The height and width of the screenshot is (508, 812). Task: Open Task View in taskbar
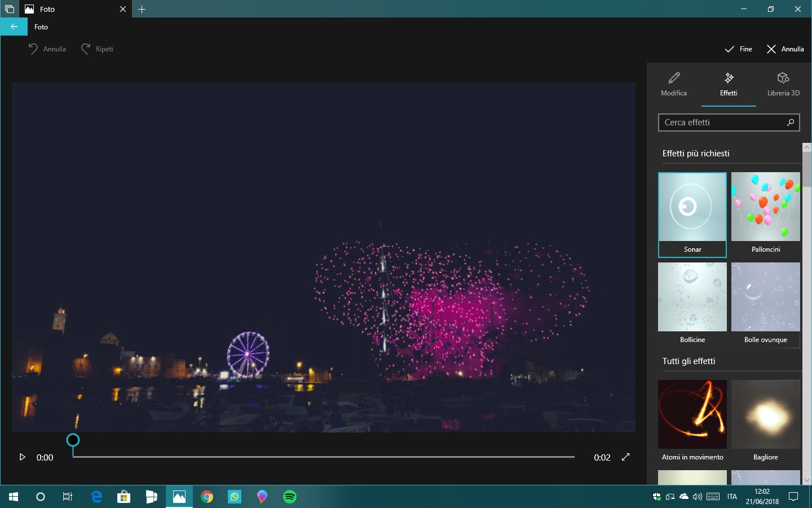tap(68, 497)
